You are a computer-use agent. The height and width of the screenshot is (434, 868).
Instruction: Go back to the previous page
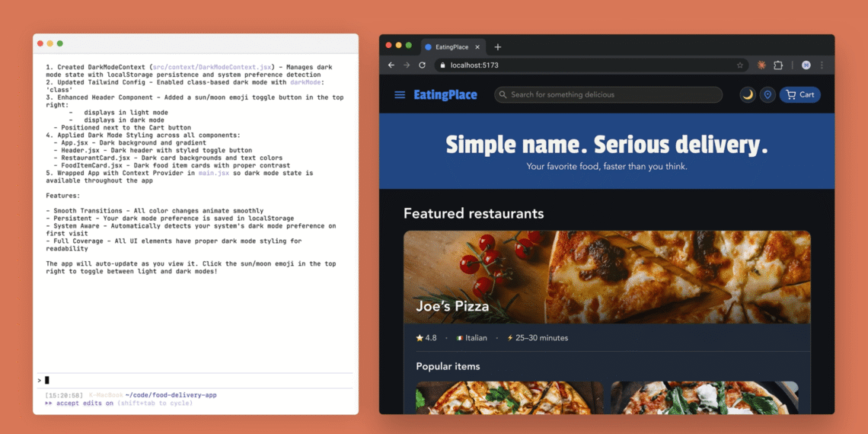coord(391,65)
